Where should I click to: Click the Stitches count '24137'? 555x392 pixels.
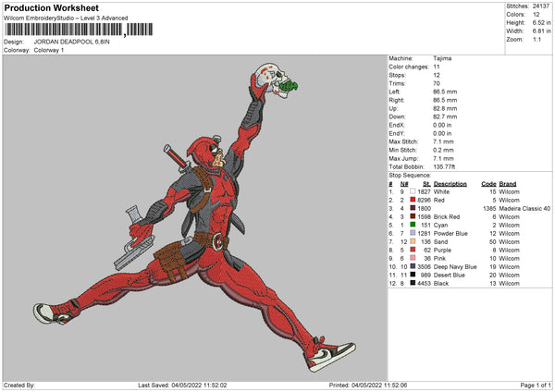[x=541, y=6]
